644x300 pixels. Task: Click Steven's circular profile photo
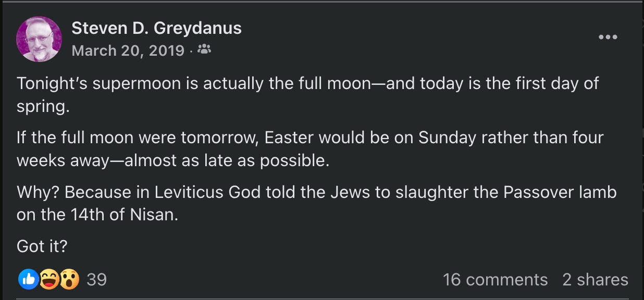(39, 37)
